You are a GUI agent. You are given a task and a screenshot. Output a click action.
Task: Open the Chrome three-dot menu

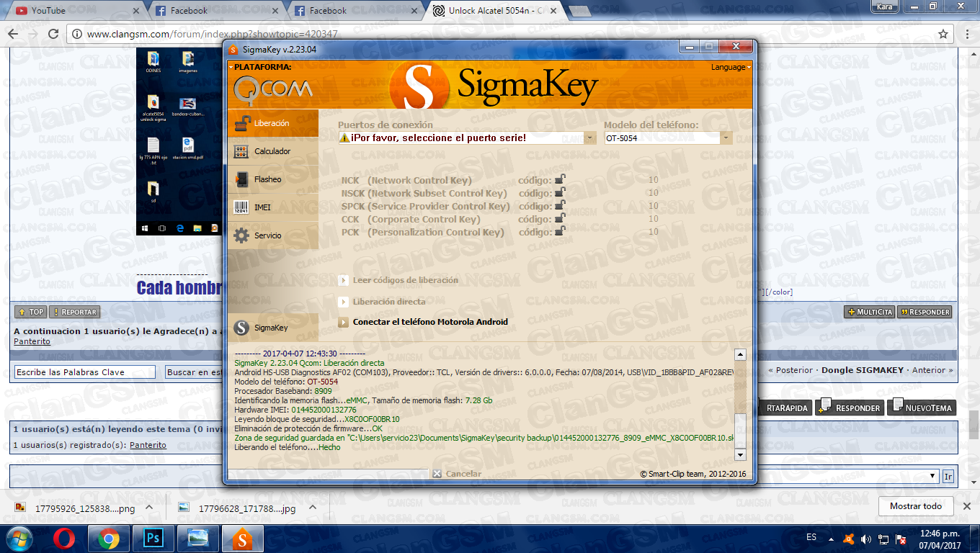point(967,34)
